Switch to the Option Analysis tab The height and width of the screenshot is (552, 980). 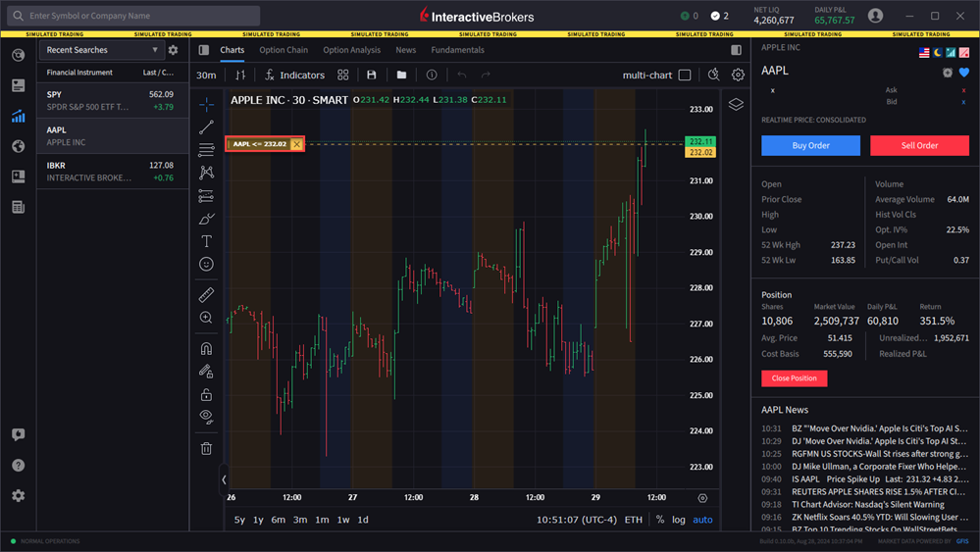[x=352, y=50]
